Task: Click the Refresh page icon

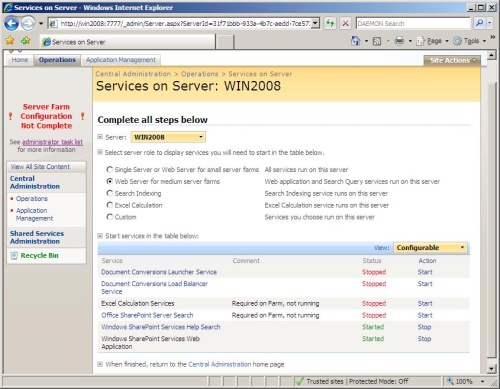Action: 330,23
